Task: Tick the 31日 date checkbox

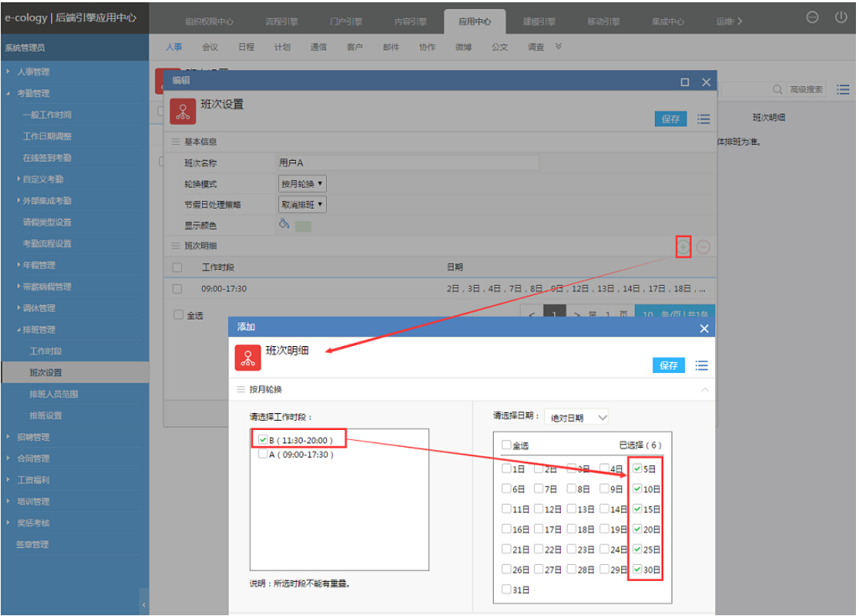Action: (507, 589)
